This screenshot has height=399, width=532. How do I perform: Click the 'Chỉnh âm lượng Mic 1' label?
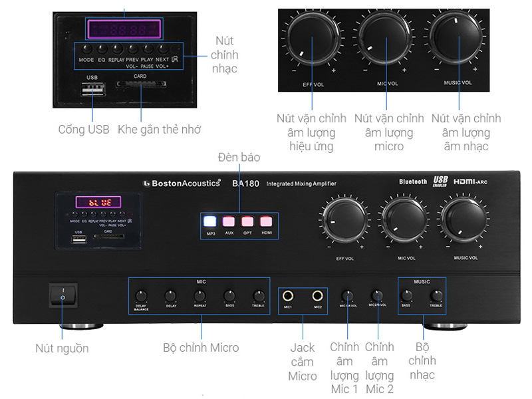point(344,368)
